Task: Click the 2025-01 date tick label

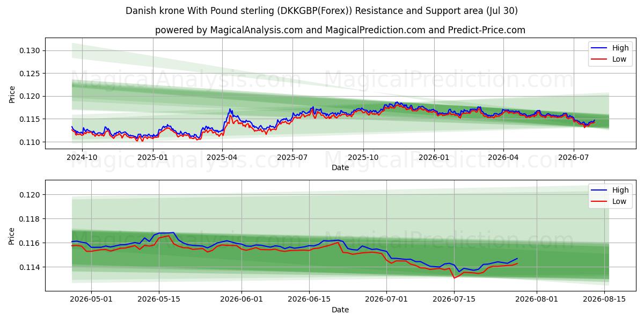Action: click(x=153, y=157)
